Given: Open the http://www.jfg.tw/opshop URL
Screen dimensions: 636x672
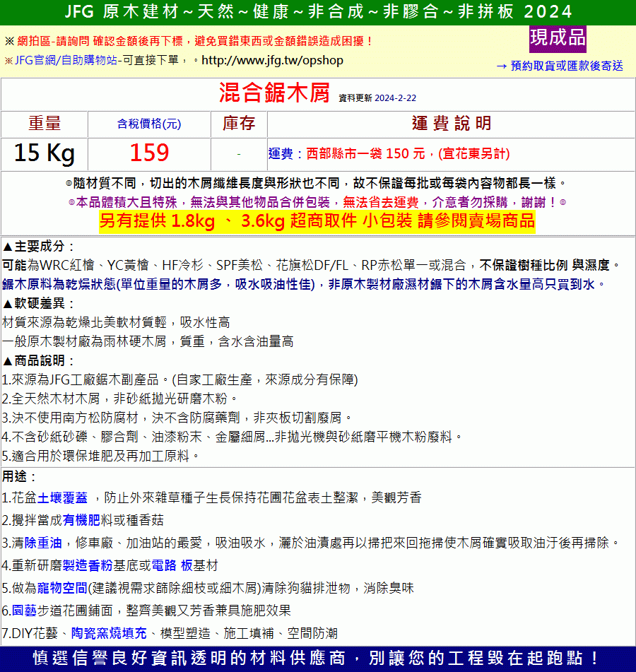Looking at the screenshot, I should (x=272, y=60).
